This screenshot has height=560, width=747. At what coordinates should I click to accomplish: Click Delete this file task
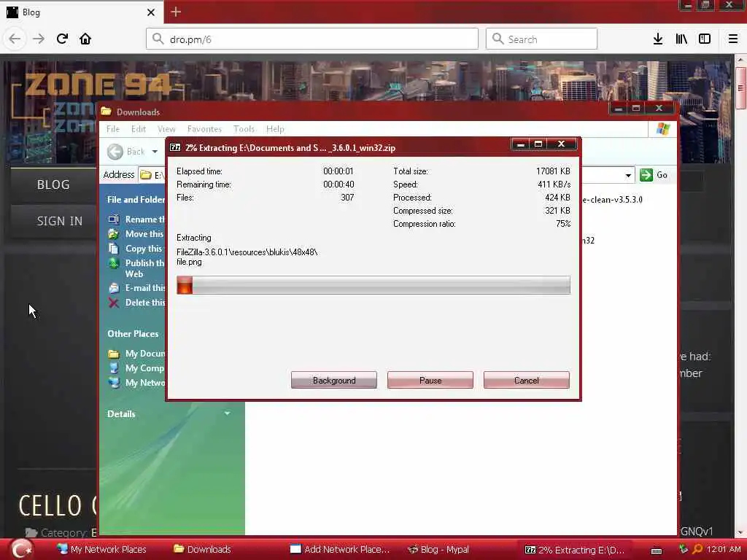tap(136, 303)
